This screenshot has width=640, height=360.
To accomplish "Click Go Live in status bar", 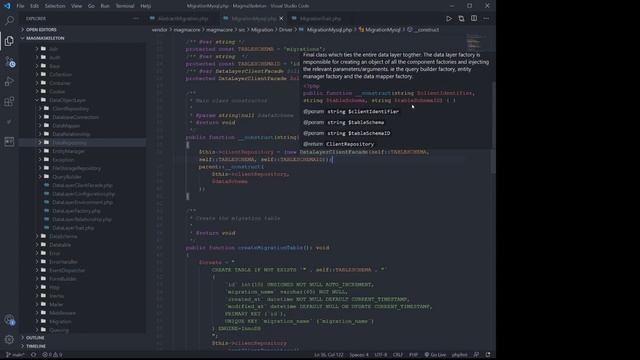I will point(435,355).
